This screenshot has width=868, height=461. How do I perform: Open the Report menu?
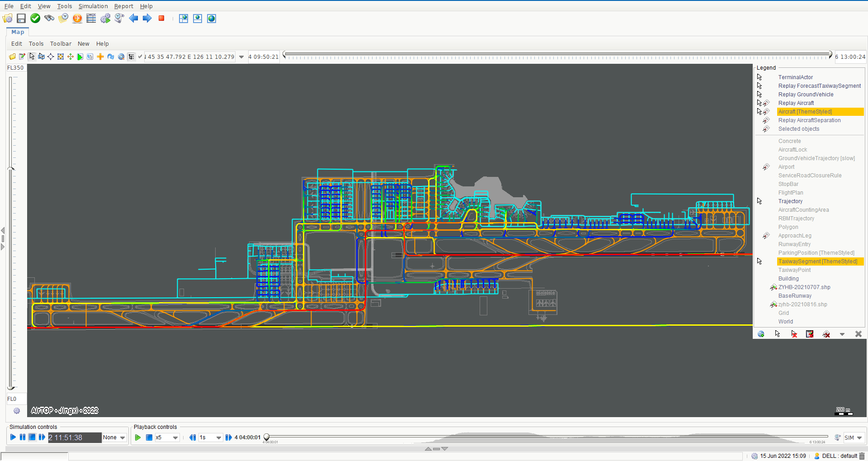click(x=123, y=6)
